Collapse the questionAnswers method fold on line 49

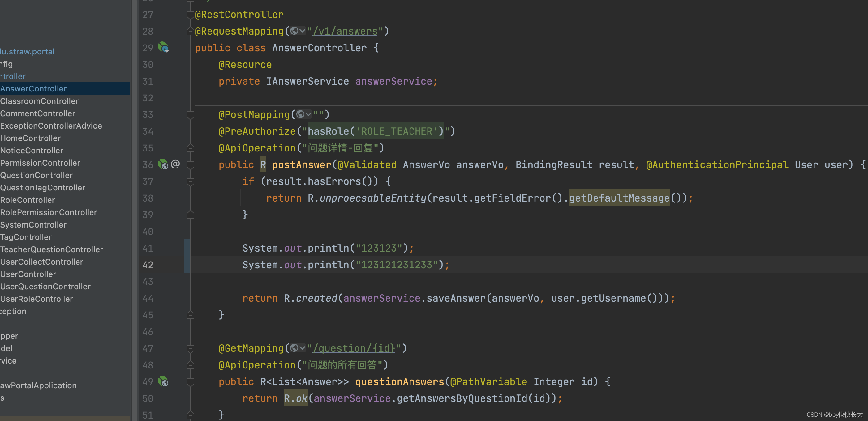(x=190, y=382)
